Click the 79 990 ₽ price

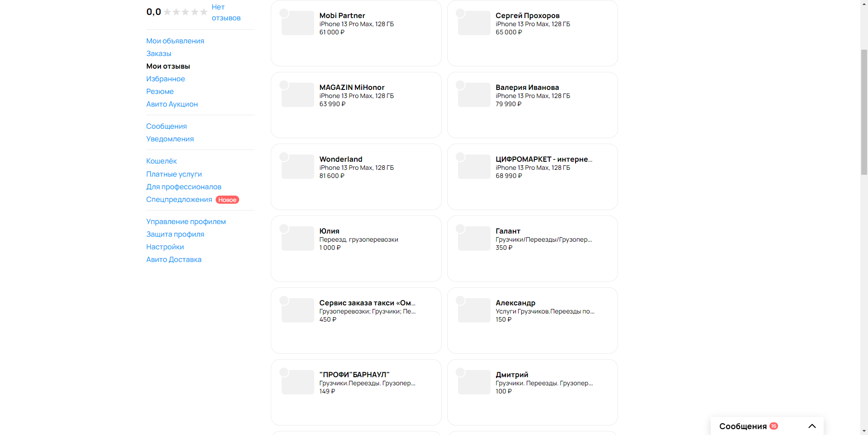509,104
